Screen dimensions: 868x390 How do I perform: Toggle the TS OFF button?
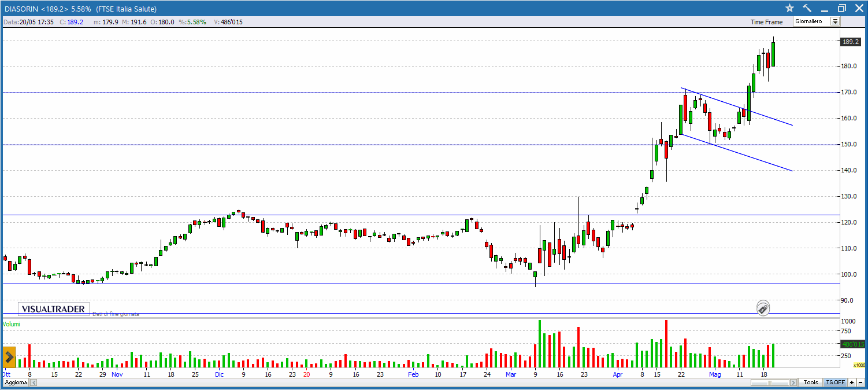pos(834,382)
